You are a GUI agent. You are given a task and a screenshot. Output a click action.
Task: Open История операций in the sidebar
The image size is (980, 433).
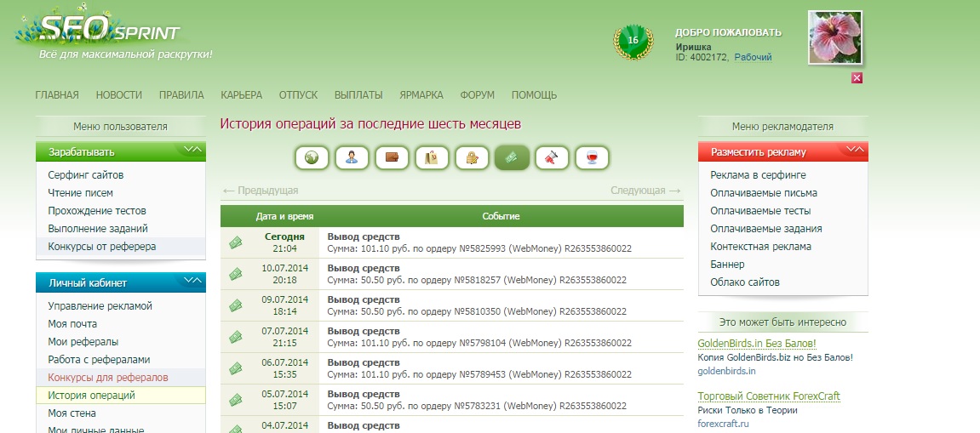tap(91, 396)
